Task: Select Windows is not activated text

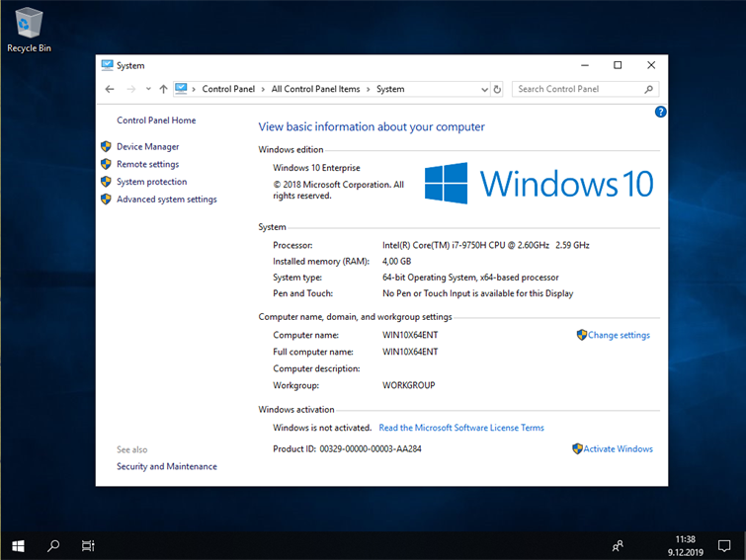Action: [x=322, y=428]
